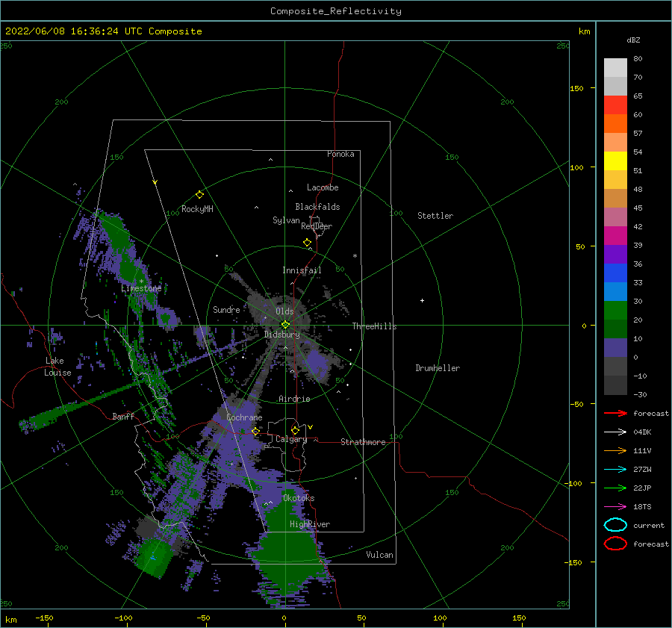Click the Stettler town label

435,216
